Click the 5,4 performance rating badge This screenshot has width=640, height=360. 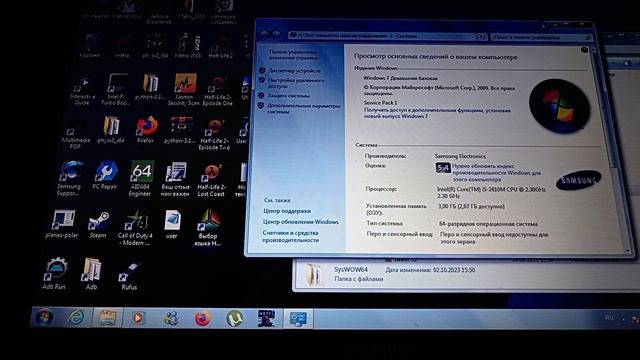[x=442, y=168]
